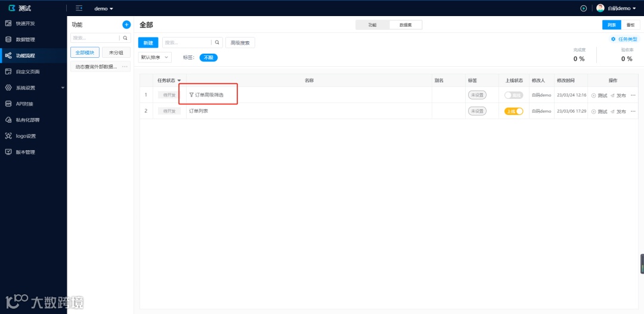This screenshot has height=314, width=644.
Task: Click the magnifier icon beside 新建 search field
Action: [217, 42]
